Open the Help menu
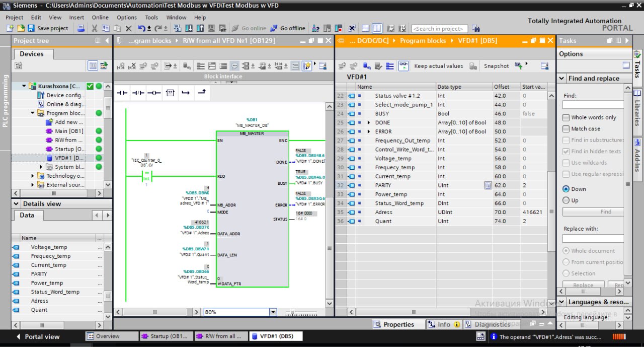 click(200, 17)
